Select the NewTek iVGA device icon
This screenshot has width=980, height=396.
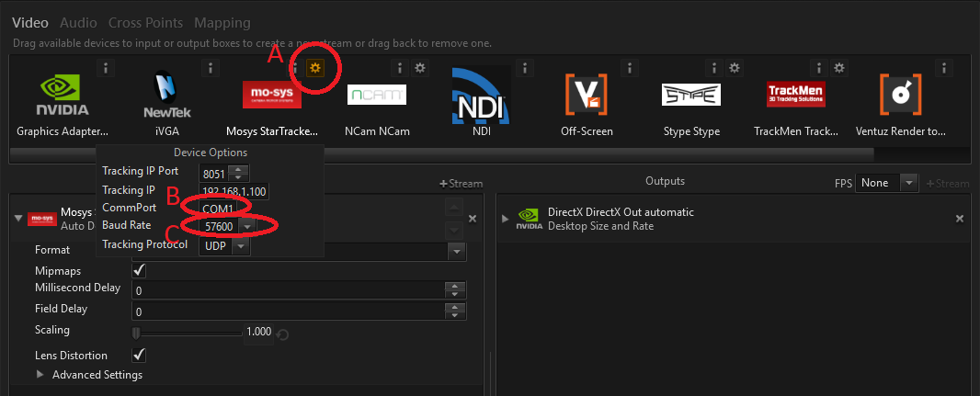pos(167,96)
